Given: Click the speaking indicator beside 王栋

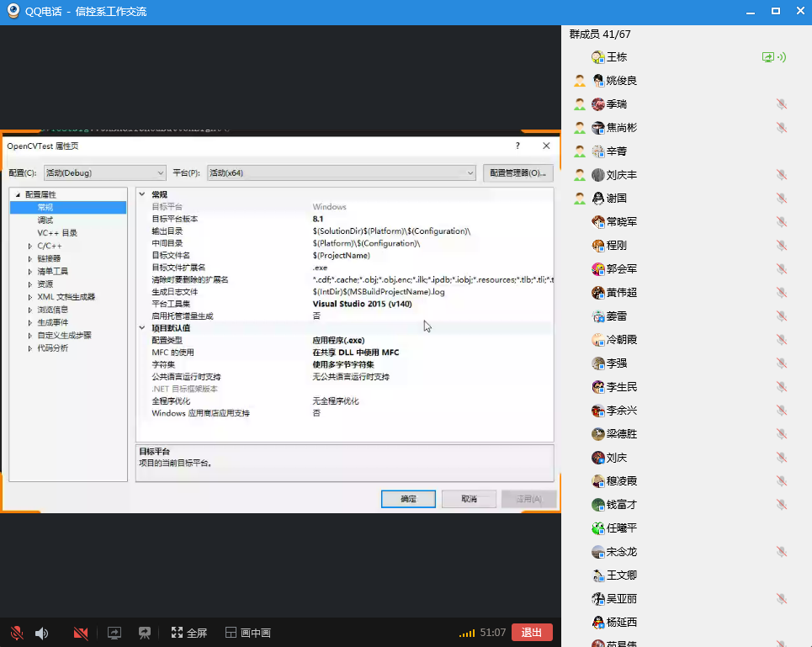Looking at the screenshot, I should [x=782, y=57].
